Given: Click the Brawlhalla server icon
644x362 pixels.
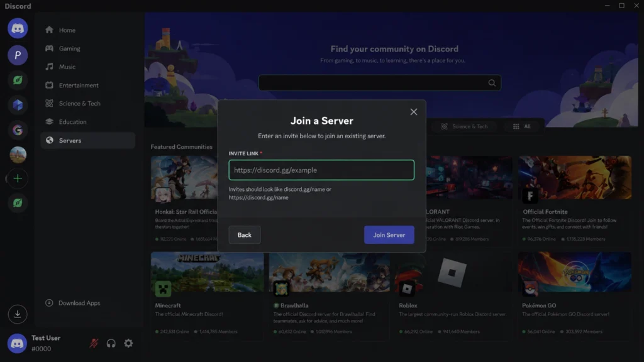Looking at the screenshot, I should (x=281, y=289).
